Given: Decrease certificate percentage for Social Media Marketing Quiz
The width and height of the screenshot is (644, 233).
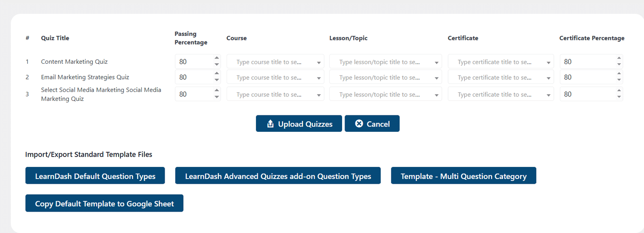Looking at the screenshot, I should tap(619, 97).
